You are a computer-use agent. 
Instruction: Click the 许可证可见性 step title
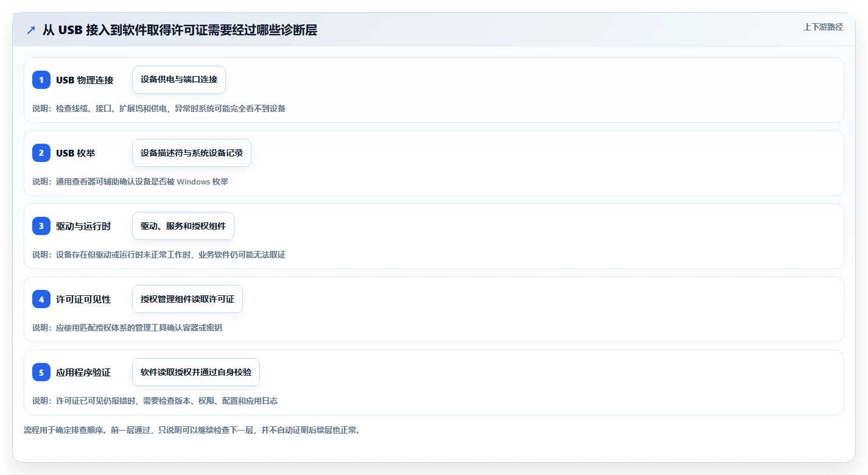pos(83,299)
